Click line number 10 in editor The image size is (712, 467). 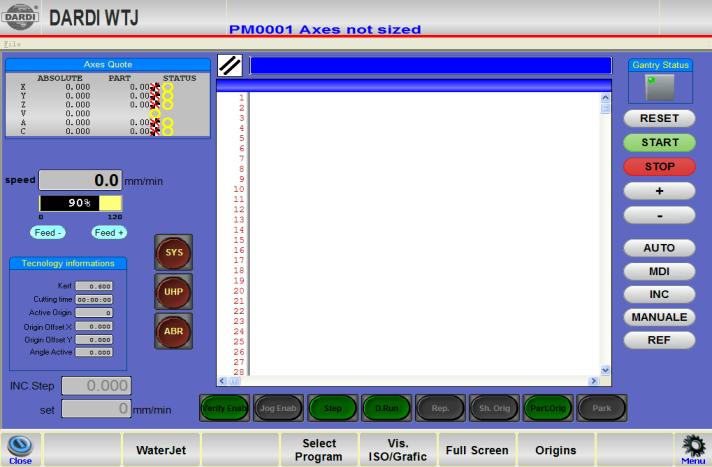point(239,189)
